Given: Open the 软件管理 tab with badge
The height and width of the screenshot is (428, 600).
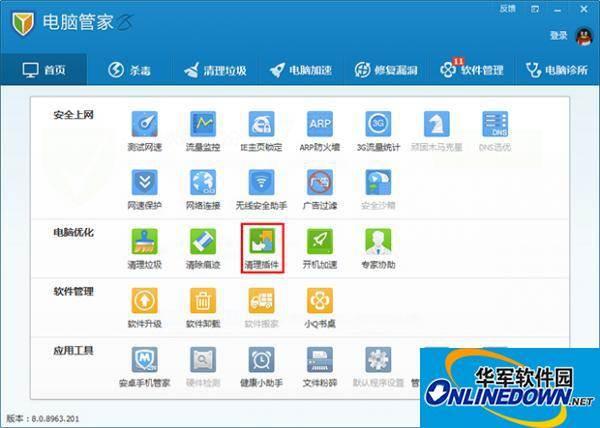Looking at the screenshot, I should tap(472, 70).
